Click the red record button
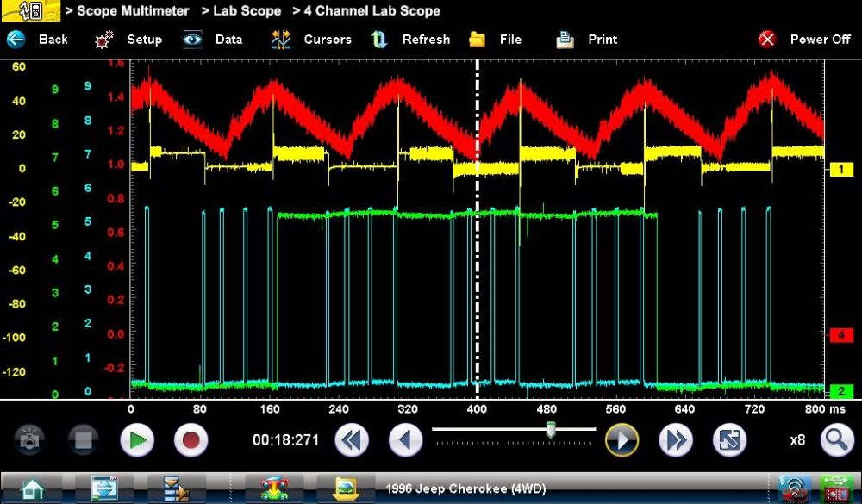862x504 pixels. (191, 440)
